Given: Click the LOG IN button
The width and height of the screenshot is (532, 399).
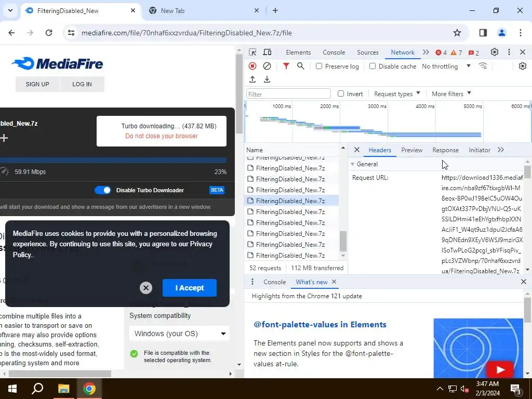Looking at the screenshot, I should 82,84.
